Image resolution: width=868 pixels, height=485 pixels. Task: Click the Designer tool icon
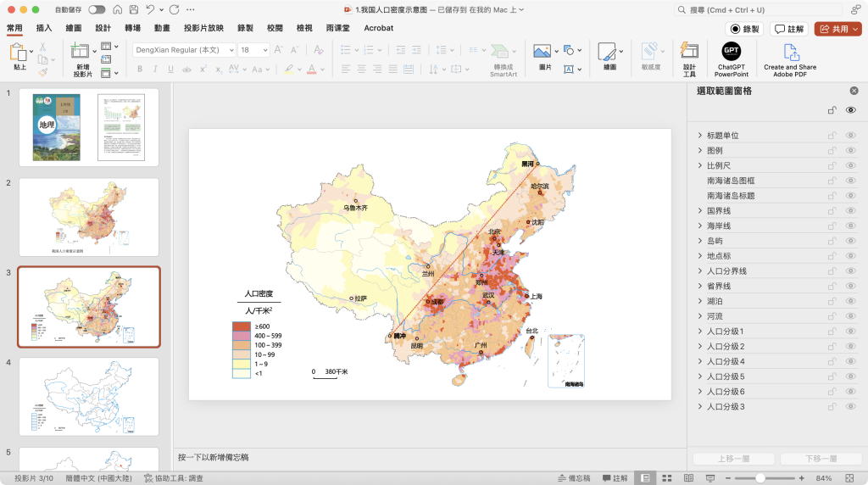coord(689,52)
